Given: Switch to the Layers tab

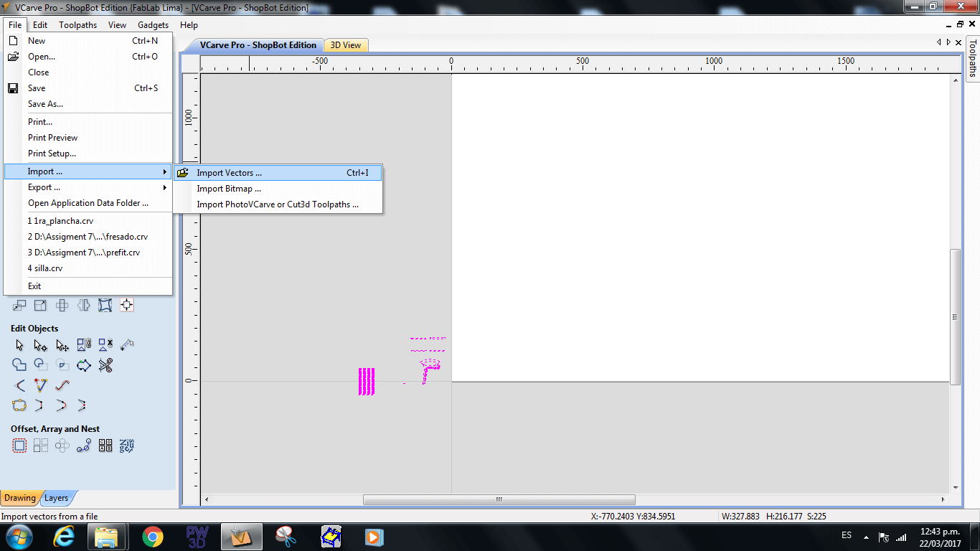Looking at the screenshot, I should 57,498.
